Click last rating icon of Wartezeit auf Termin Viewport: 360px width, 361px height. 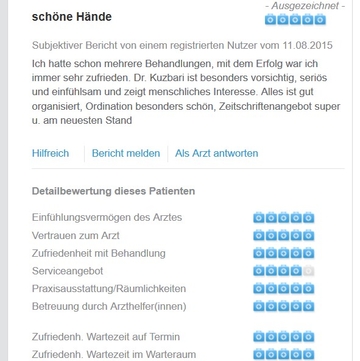pyautogui.click(x=309, y=337)
